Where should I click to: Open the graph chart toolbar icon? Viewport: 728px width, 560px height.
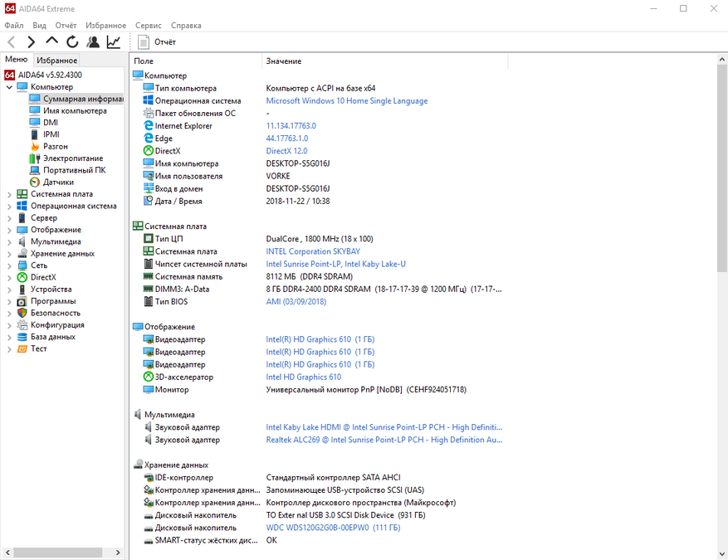(114, 41)
